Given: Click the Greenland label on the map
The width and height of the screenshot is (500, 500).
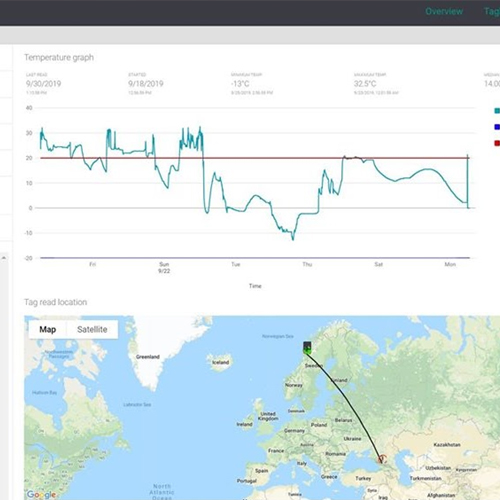Looking at the screenshot, I should 148,357.
